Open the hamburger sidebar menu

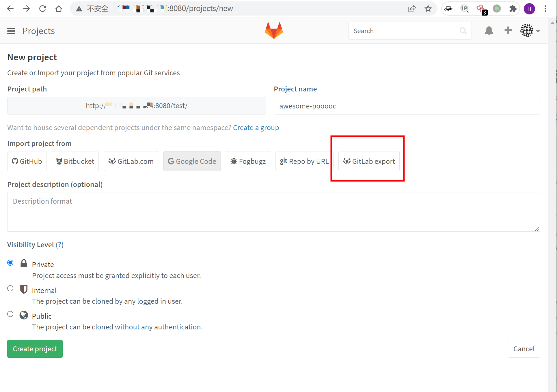click(x=11, y=31)
